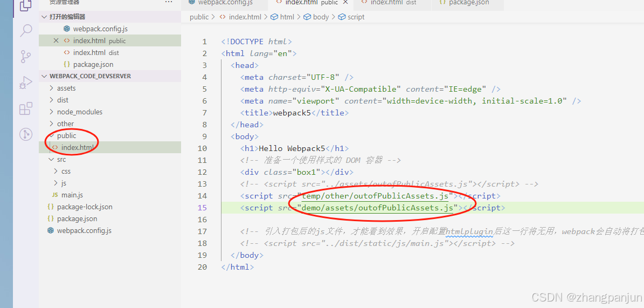Open the Source Control view icon
Screen dimensions: 644x308
pos(26,56)
